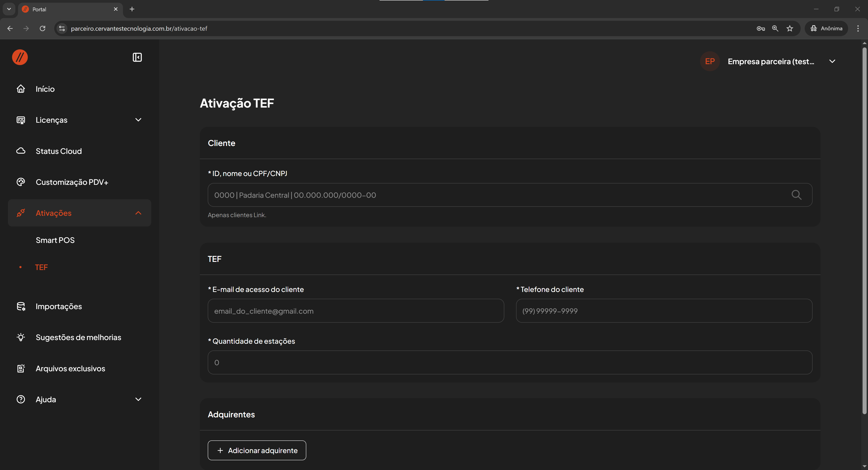
Task: Open Empresa parceira account dropdown
Action: 832,61
